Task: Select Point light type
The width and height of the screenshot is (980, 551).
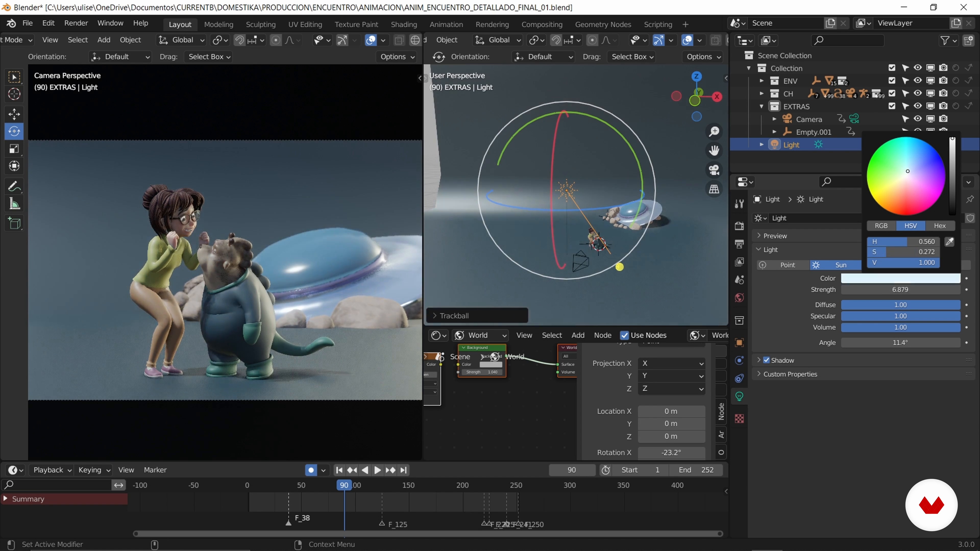Action: tap(783, 265)
